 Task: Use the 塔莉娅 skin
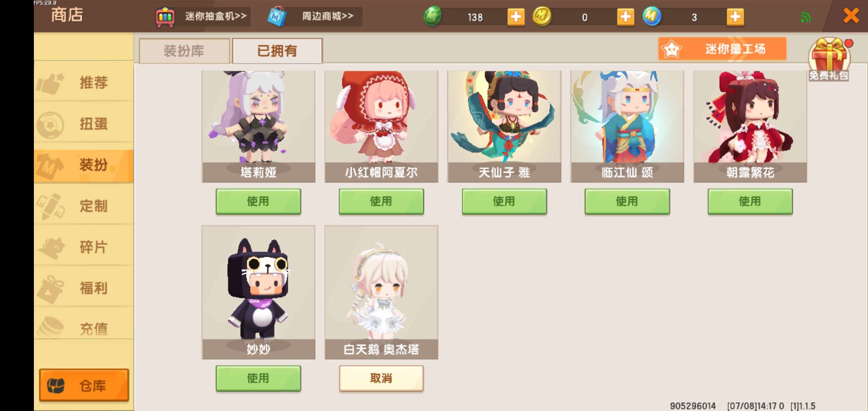258,201
